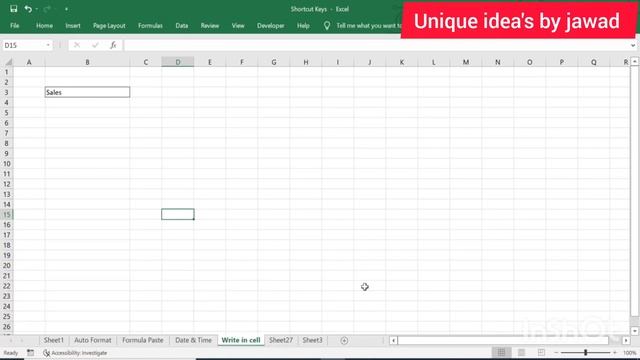
Task: Open the Page Layout ribbon tab
Action: [x=109, y=25]
